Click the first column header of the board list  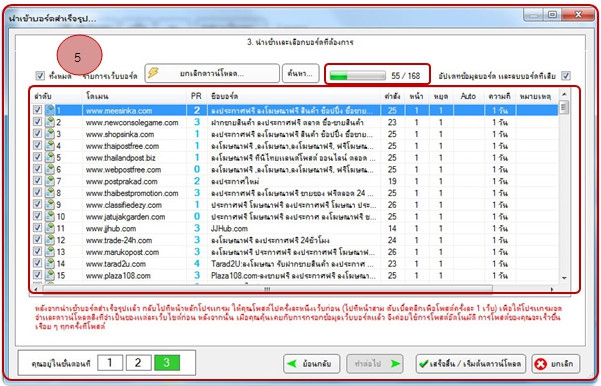point(57,96)
